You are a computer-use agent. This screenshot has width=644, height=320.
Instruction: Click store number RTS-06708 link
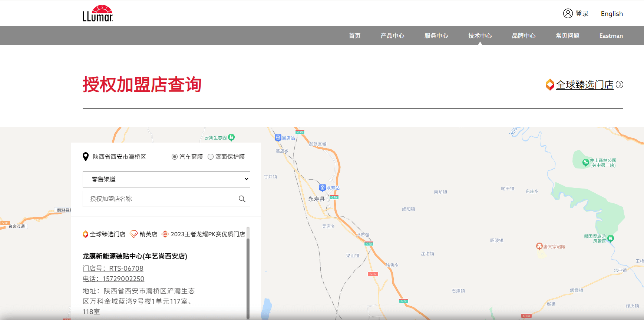point(113,268)
